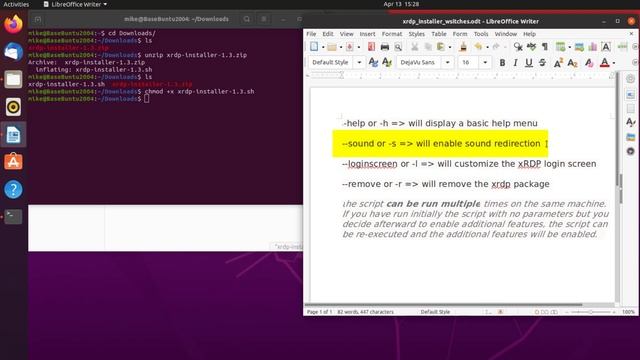Click the Clear Direct Formatting icon
The height and width of the screenshot is (360, 640).
pos(589,62)
